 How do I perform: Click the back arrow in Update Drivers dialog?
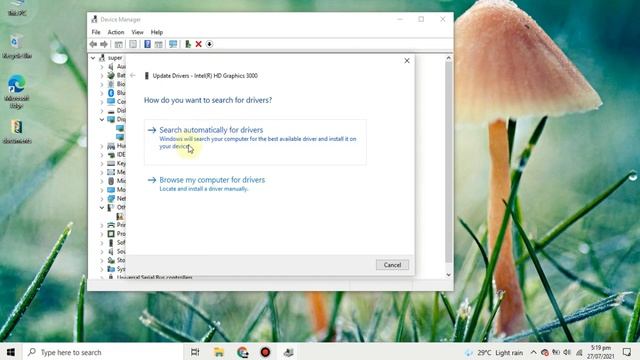point(133,76)
